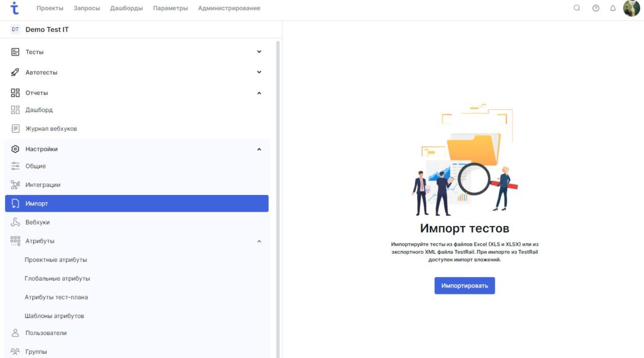Viewport: 644px width, 358px height.
Task: Click the Автотесты rocket icon
Action: [x=15, y=72]
